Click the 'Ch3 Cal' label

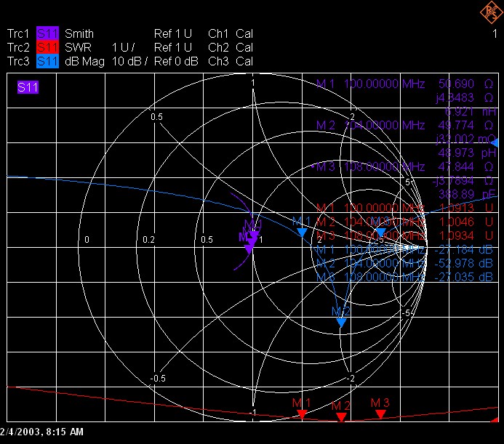[231, 61]
